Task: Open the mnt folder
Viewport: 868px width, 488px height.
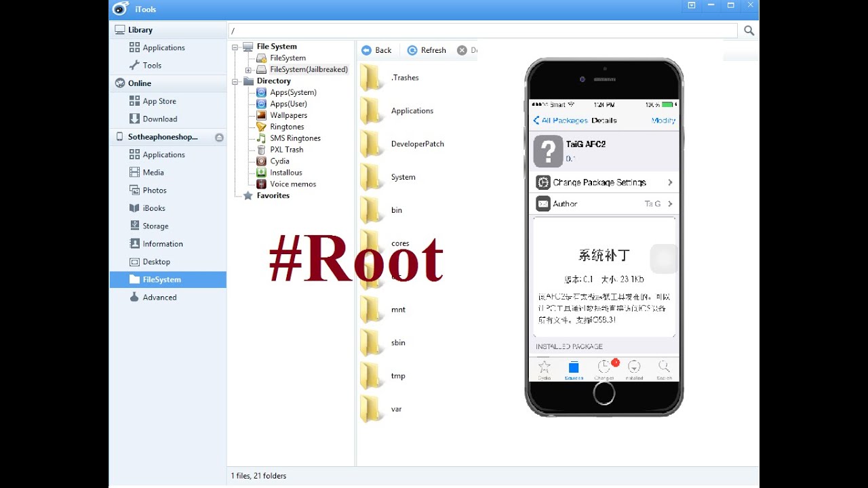Action: (382, 309)
